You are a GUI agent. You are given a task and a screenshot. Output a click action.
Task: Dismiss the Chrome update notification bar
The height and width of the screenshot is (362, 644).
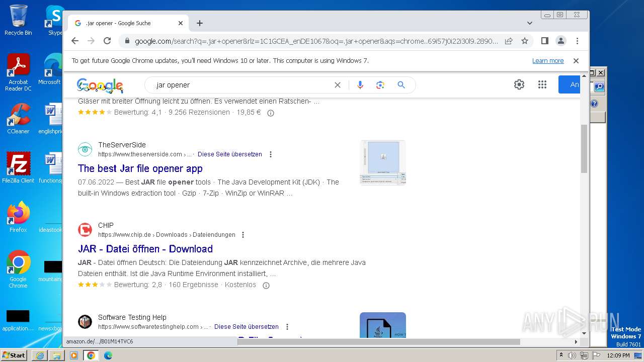coord(576,61)
